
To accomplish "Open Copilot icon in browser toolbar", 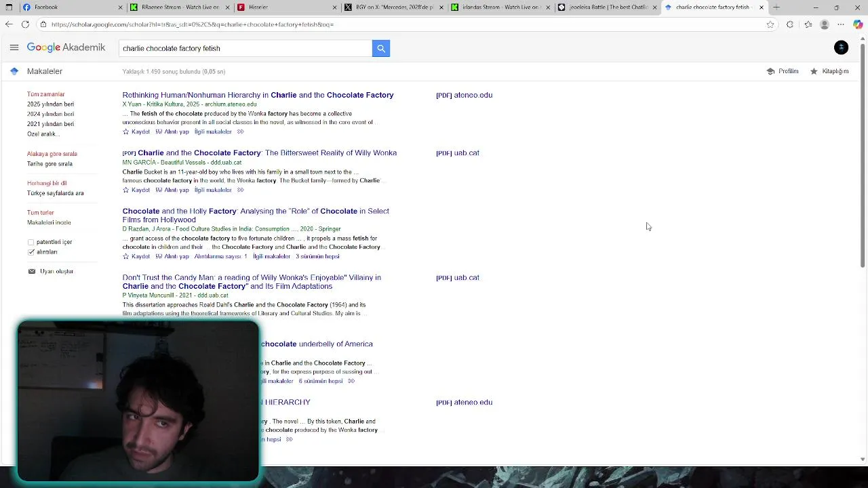I will pyautogui.click(x=858, y=24).
